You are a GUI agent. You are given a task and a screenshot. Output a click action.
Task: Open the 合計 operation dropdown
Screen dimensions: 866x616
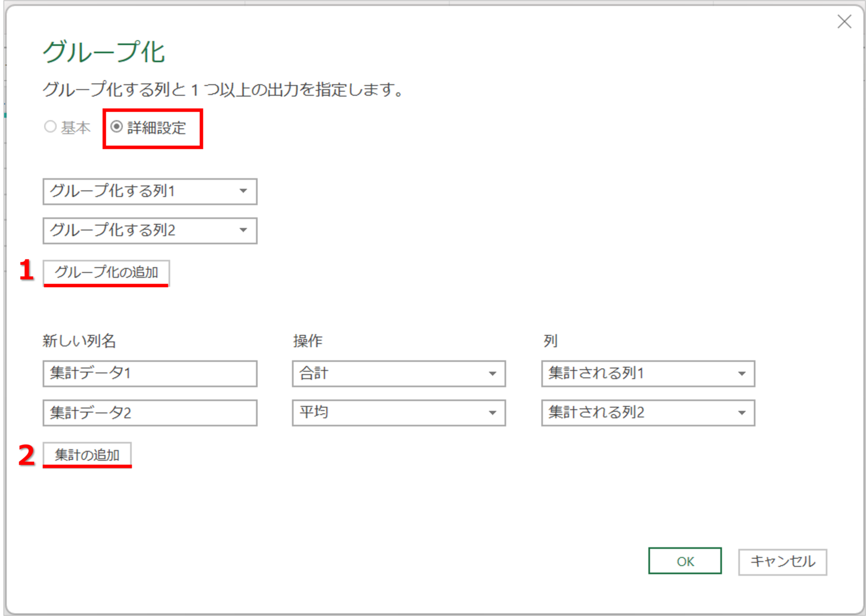click(399, 373)
